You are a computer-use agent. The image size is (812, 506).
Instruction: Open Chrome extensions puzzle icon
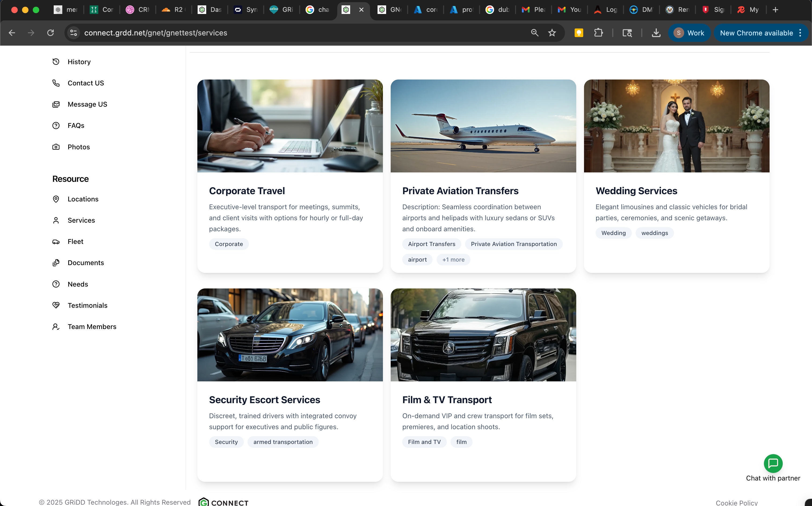click(x=599, y=33)
